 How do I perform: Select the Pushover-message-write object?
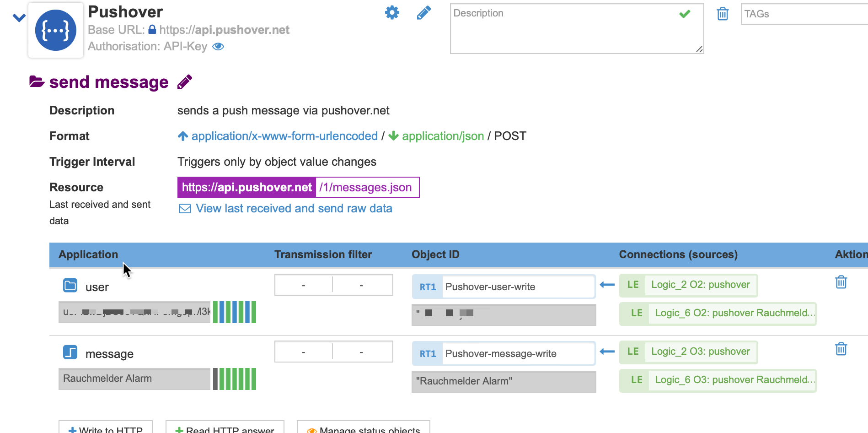[518, 353]
